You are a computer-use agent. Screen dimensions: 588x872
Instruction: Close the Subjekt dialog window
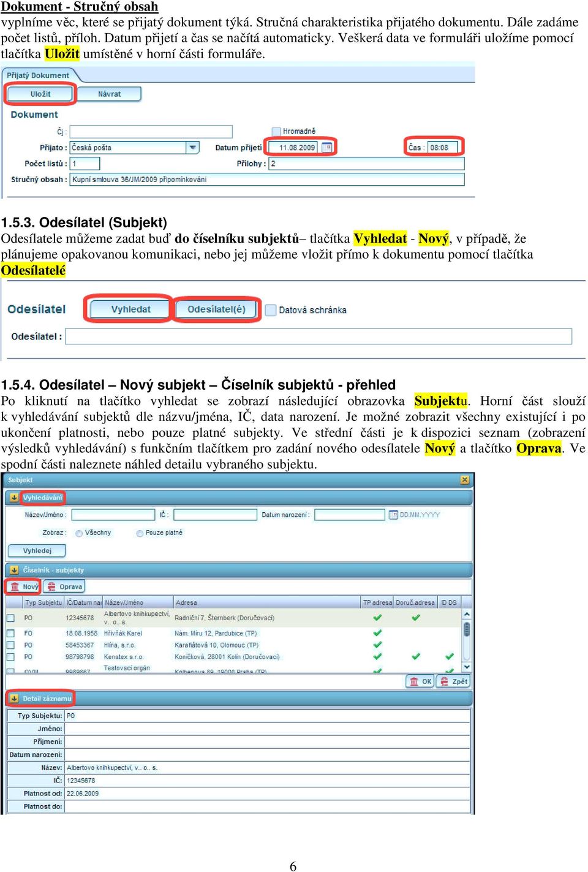(464, 480)
